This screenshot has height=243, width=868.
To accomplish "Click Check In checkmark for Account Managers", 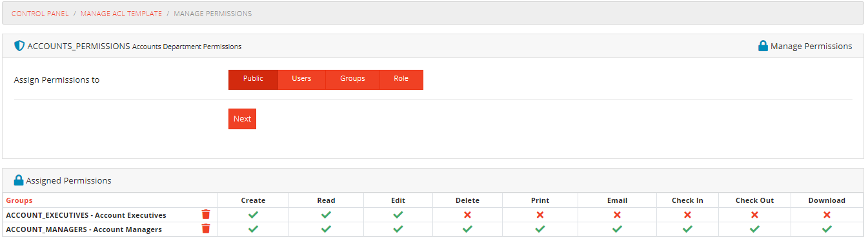I will (x=687, y=229).
